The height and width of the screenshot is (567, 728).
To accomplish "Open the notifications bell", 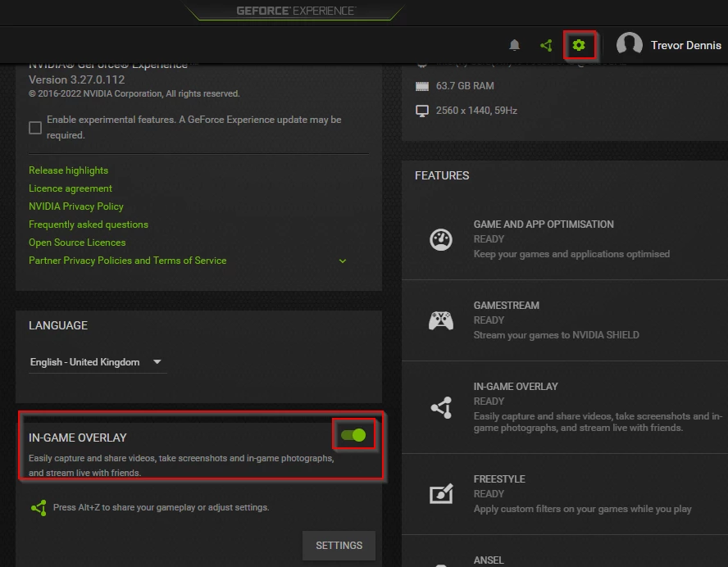I will [x=514, y=45].
